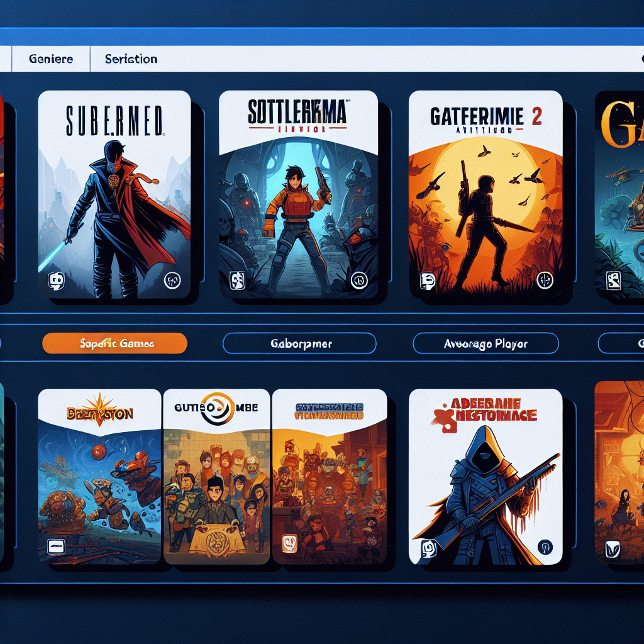Image resolution: width=644 pixels, height=644 pixels.
Task: Open the Geniere dropdown
Action: click(x=50, y=58)
